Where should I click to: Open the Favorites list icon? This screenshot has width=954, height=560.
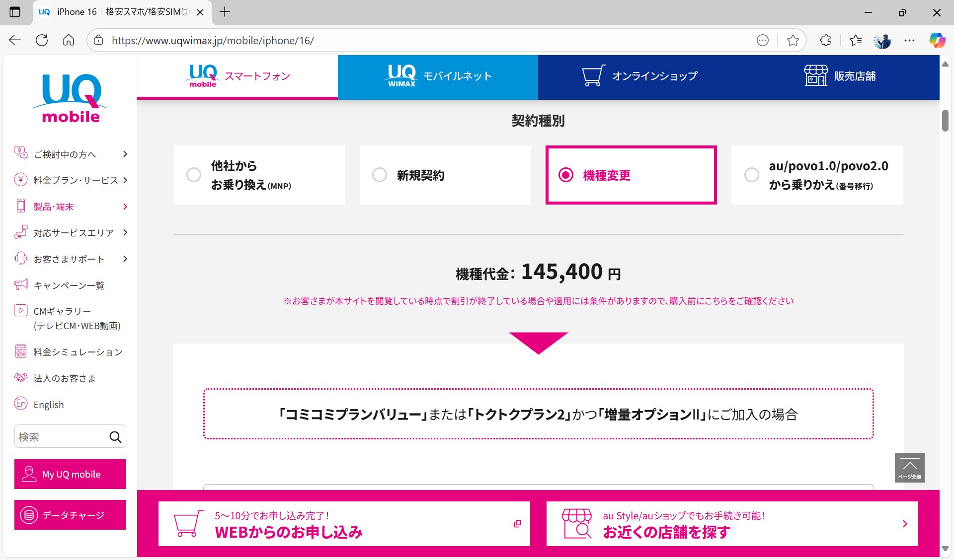pyautogui.click(x=856, y=40)
